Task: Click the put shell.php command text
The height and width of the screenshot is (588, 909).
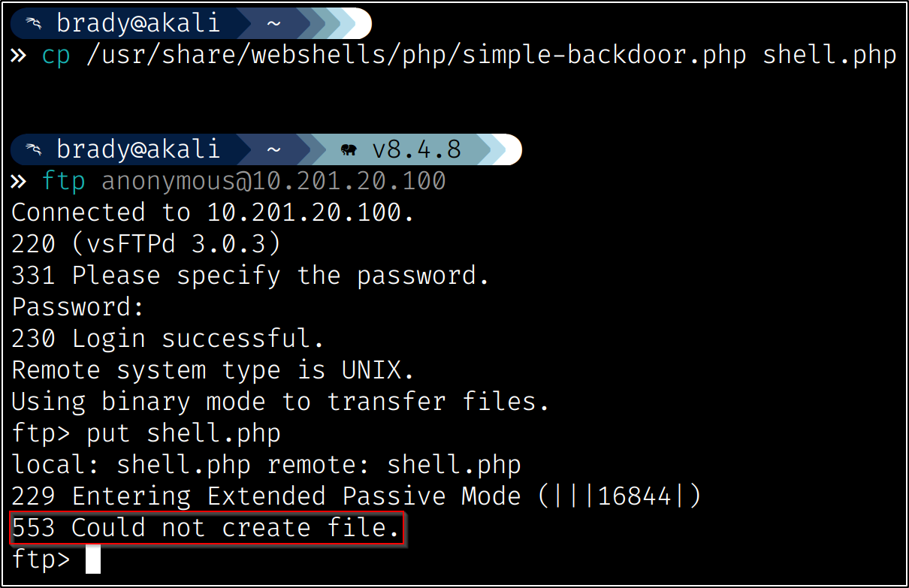Action: 183,433
